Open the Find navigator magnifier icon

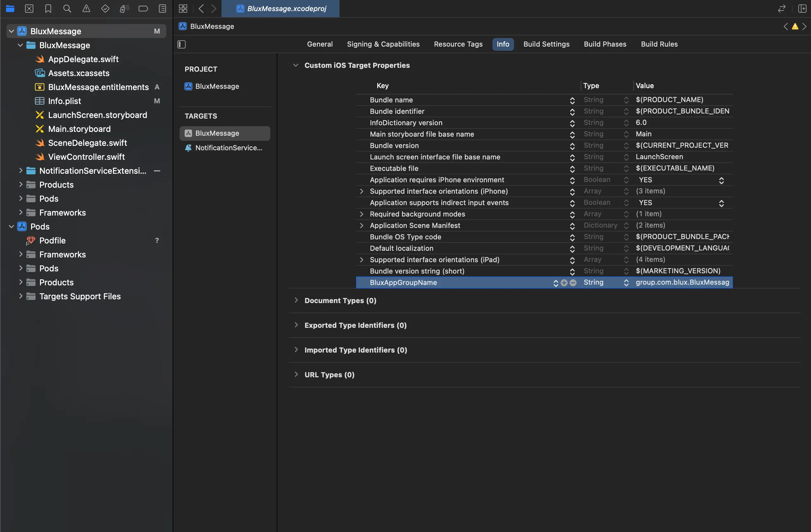pyautogui.click(x=67, y=9)
